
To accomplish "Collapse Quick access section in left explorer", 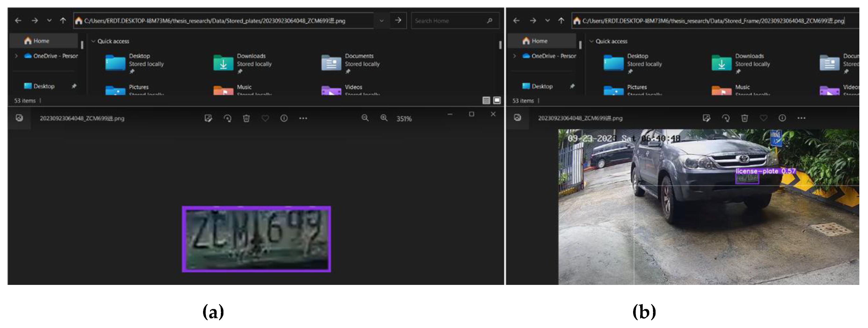I will (x=93, y=41).
